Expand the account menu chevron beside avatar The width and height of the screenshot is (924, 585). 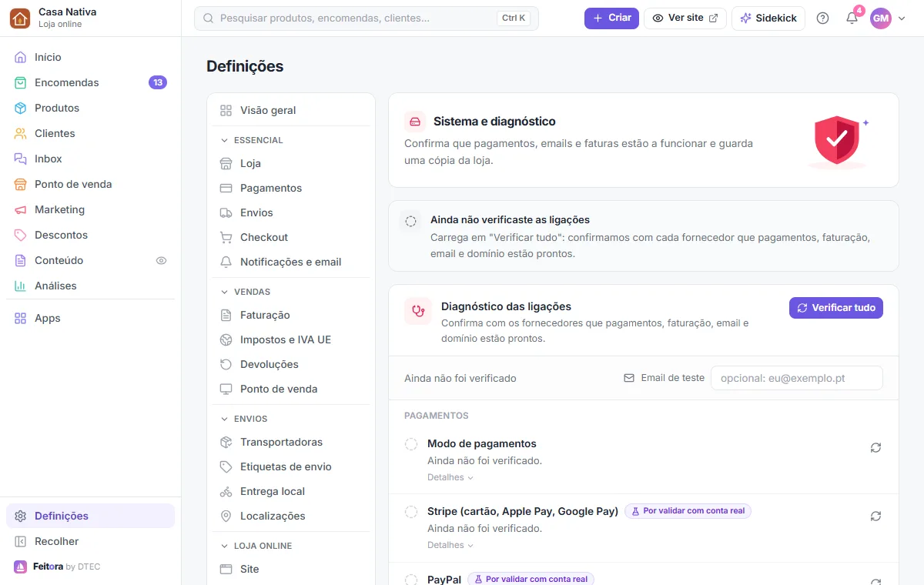[x=902, y=18]
